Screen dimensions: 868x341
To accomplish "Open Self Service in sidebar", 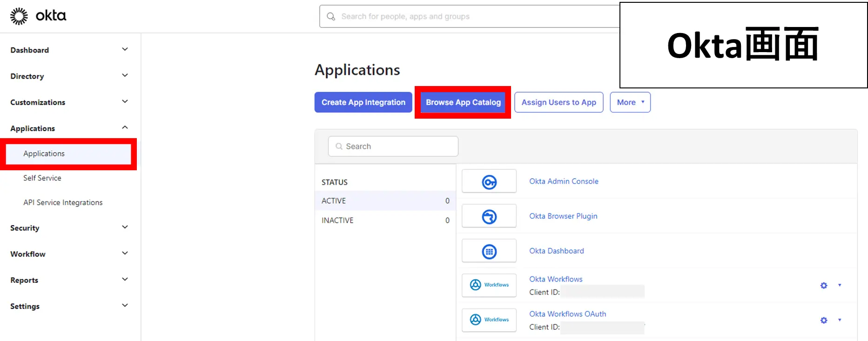I will (x=42, y=178).
